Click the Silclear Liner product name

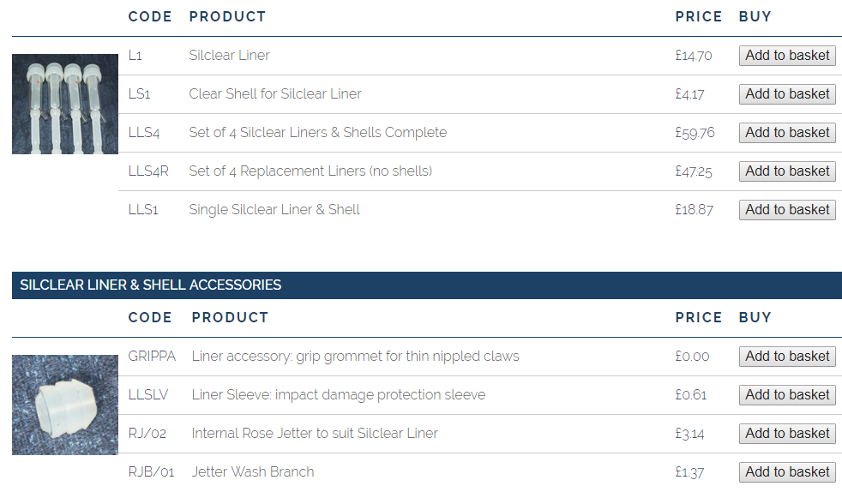click(x=229, y=56)
